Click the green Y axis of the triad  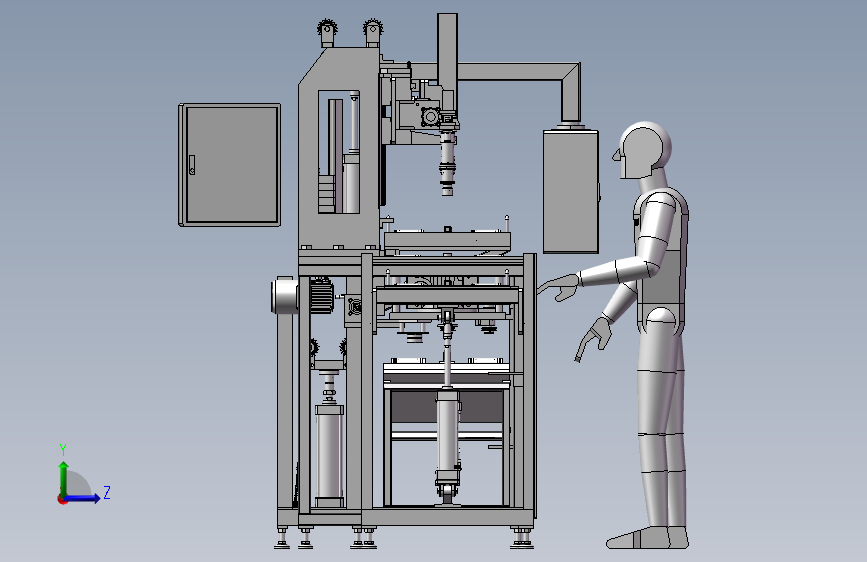tap(64, 479)
